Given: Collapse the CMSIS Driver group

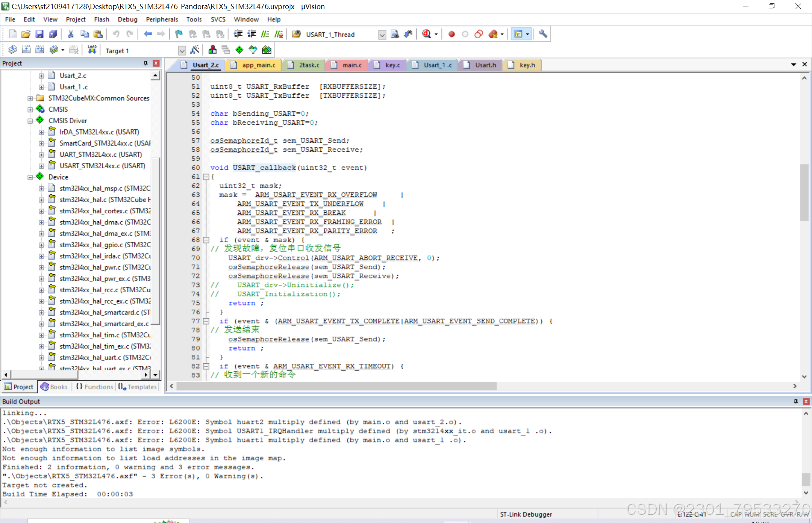Looking at the screenshot, I should [30, 120].
